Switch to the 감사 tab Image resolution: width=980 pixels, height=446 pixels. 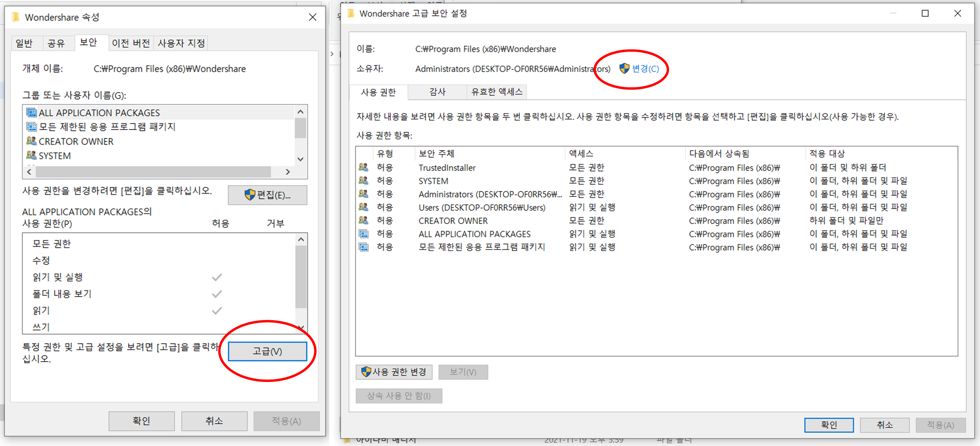437,92
